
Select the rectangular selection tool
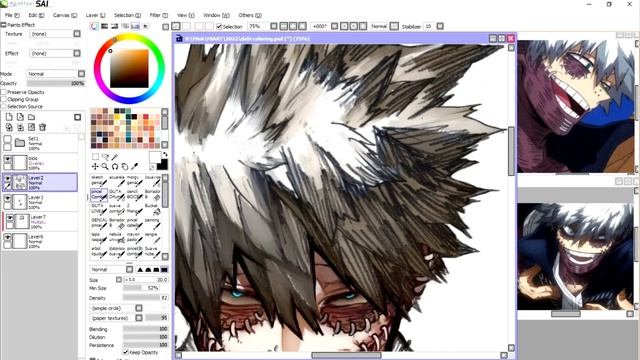tap(95, 157)
